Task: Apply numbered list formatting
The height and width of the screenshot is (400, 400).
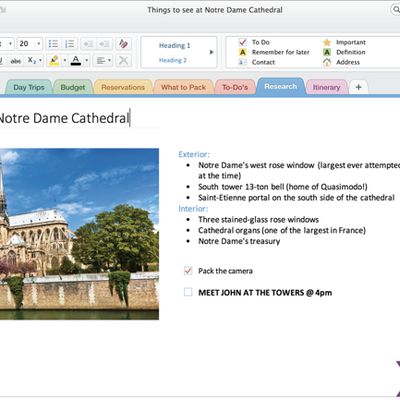Action: [x=70, y=44]
